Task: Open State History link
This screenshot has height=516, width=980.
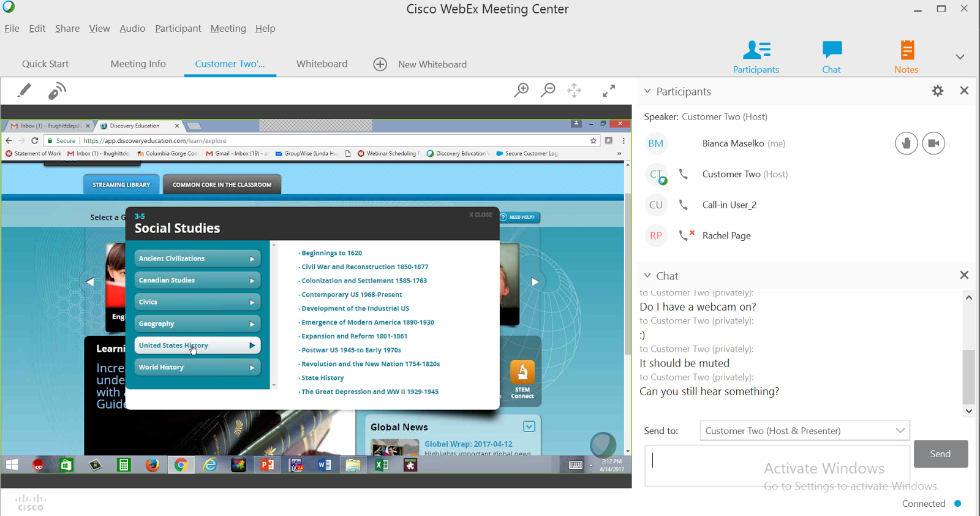Action: pyautogui.click(x=322, y=378)
